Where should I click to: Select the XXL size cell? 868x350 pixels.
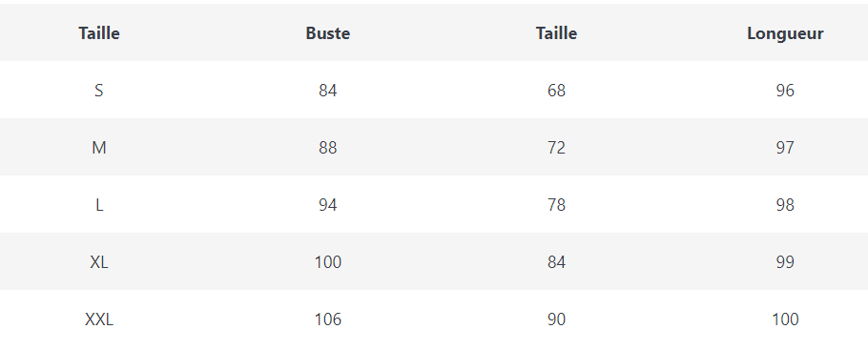click(x=99, y=319)
